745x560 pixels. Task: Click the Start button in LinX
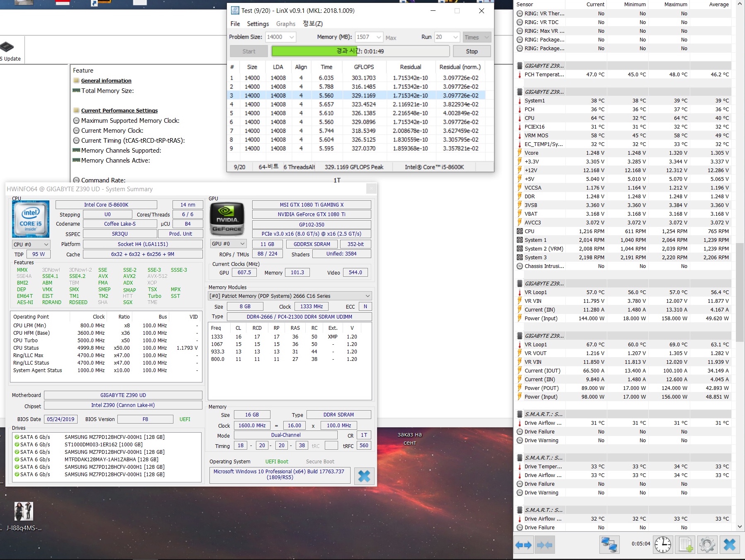coord(249,51)
